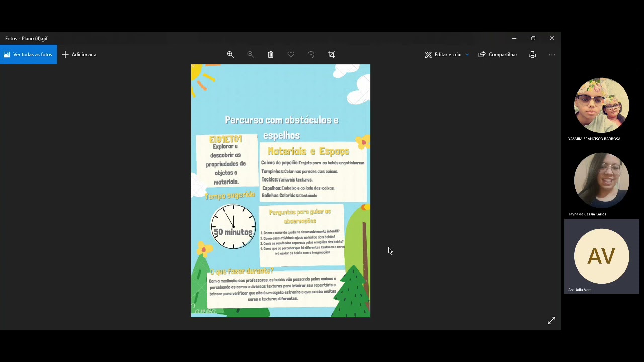
Task: Select Tayna de Cassia Carlos participant video
Action: click(602, 180)
